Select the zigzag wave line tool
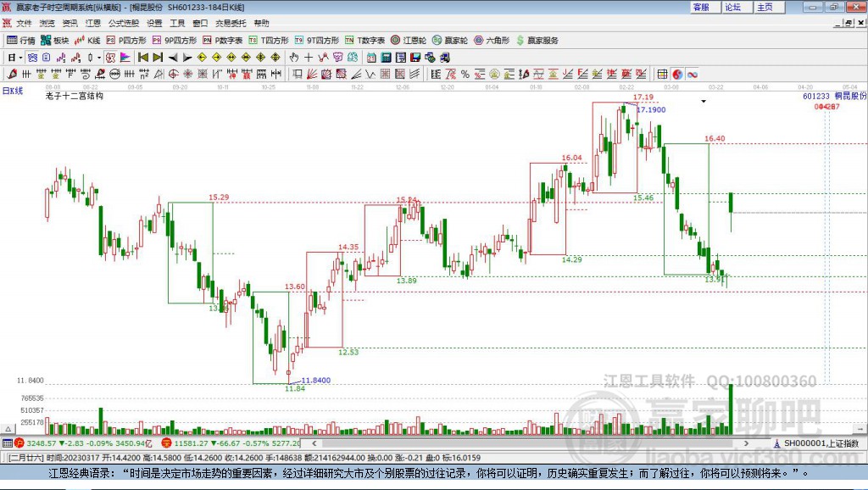868x490 pixels. pyautogui.click(x=370, y=75)
